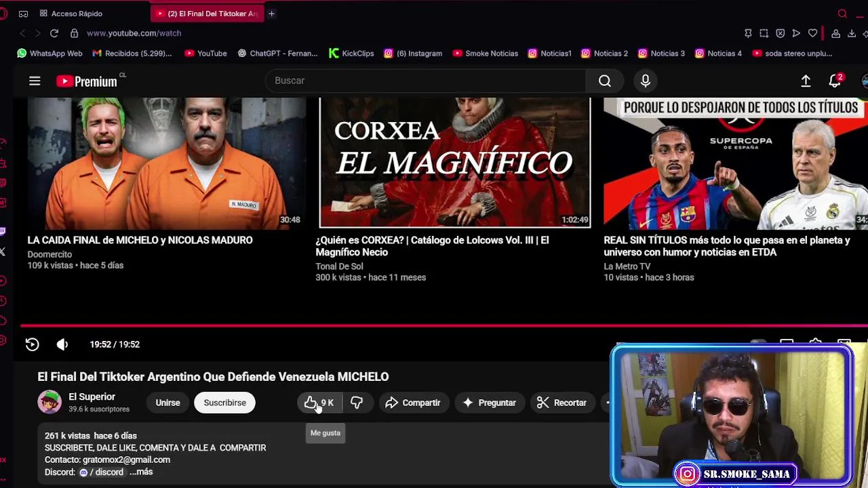The height and width of the screenshot is (488, 868).
Task: Click the Suscribirse button
Action: point(225,403)
